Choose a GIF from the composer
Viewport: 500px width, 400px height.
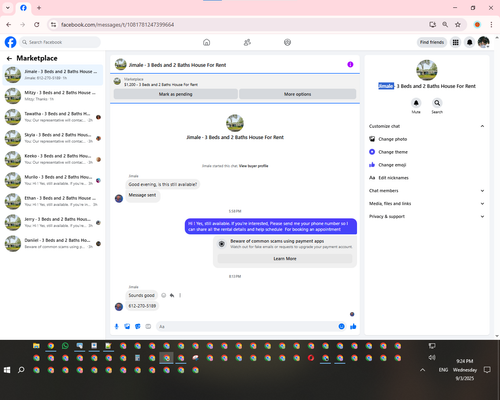point(148,326)
